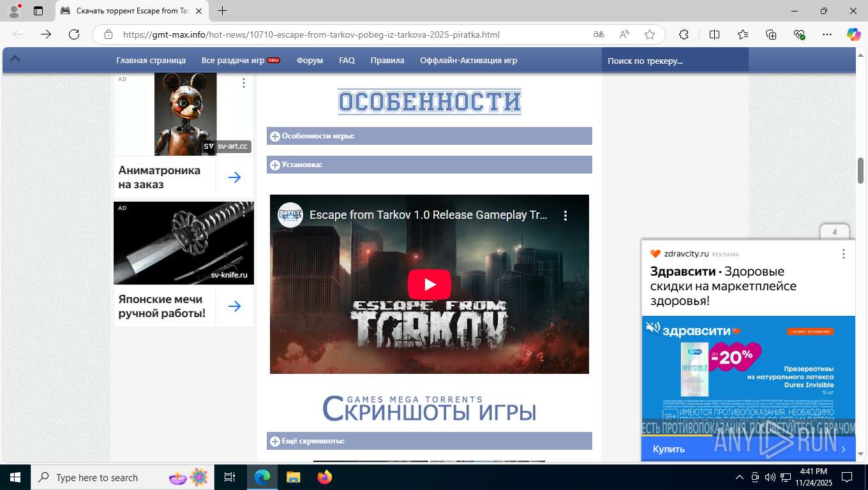Open the Copilot icon
This screenshot has width=868, height=490.
click(853, 34)
